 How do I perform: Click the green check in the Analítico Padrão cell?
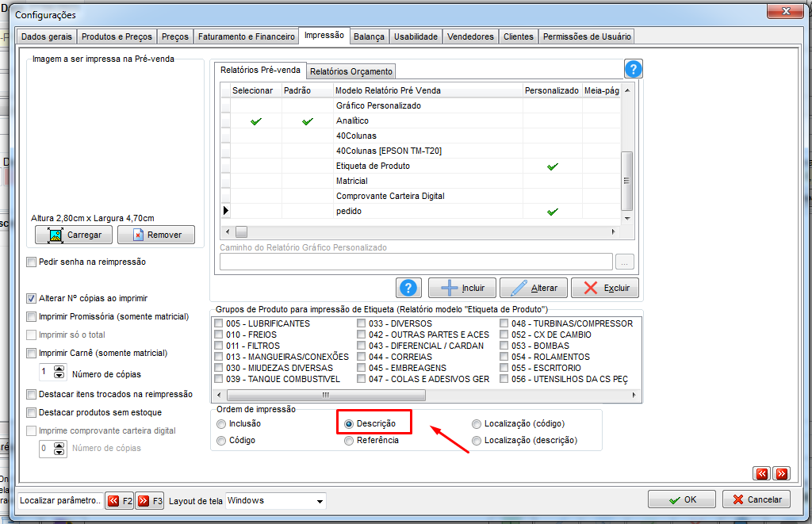click(308, 121)
